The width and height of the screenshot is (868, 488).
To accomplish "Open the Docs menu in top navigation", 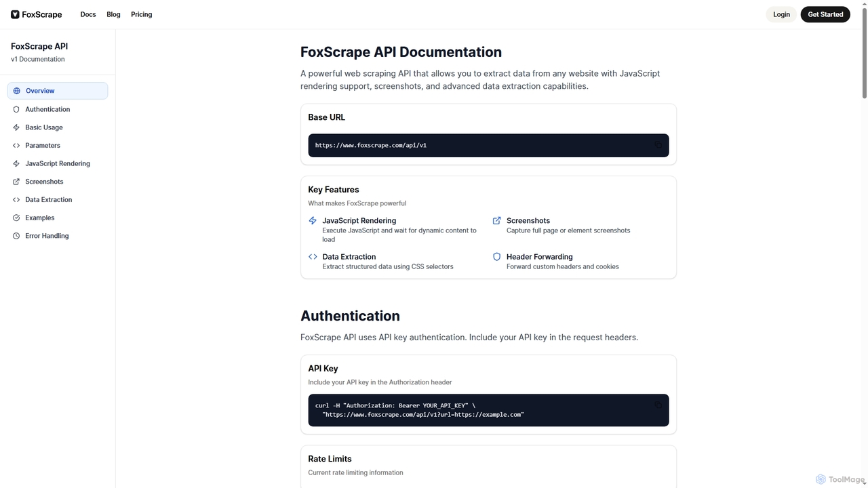I will coord(88,14).
